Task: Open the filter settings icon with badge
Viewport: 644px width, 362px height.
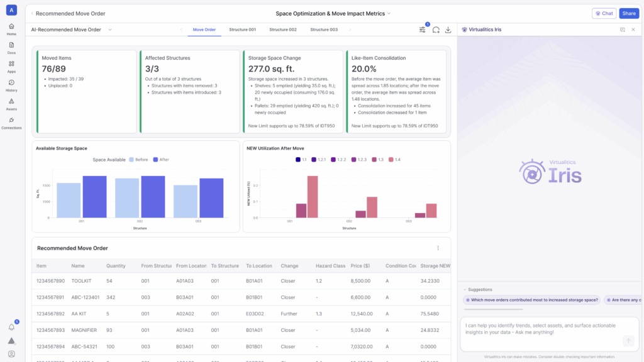Action: (x=422, y=30)
